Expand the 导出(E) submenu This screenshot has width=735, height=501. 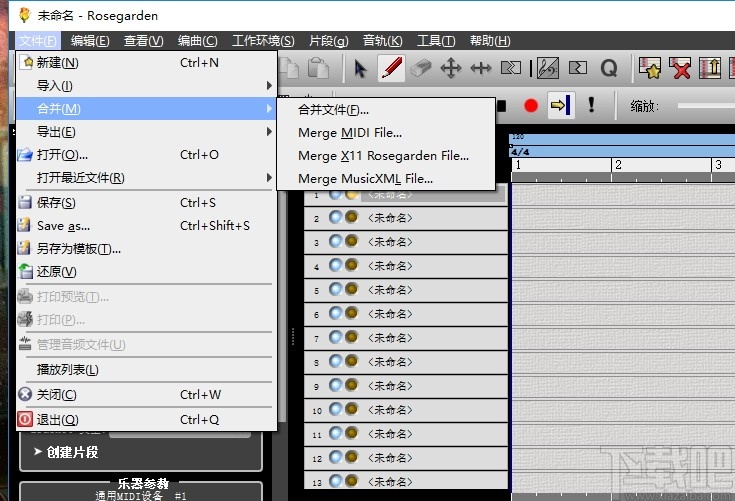pyautogui.click(x=146, y=132)
